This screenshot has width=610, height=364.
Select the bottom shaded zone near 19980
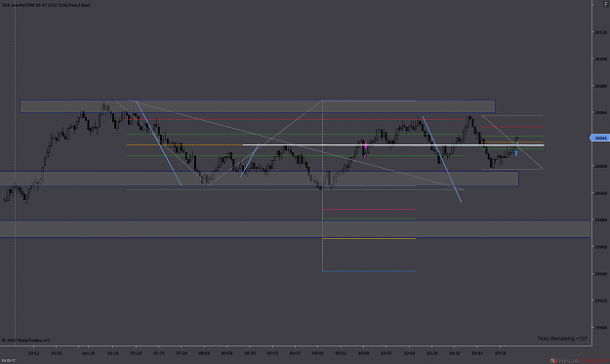[x=296, y=228]
